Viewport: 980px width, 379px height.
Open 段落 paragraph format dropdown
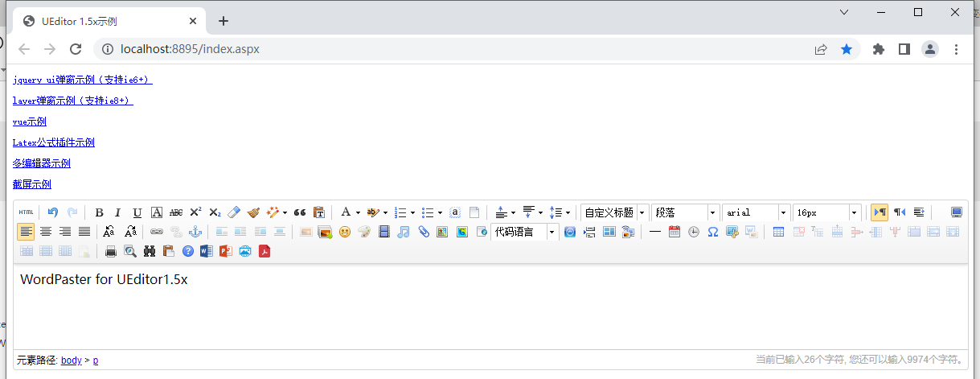coord(685,212)
